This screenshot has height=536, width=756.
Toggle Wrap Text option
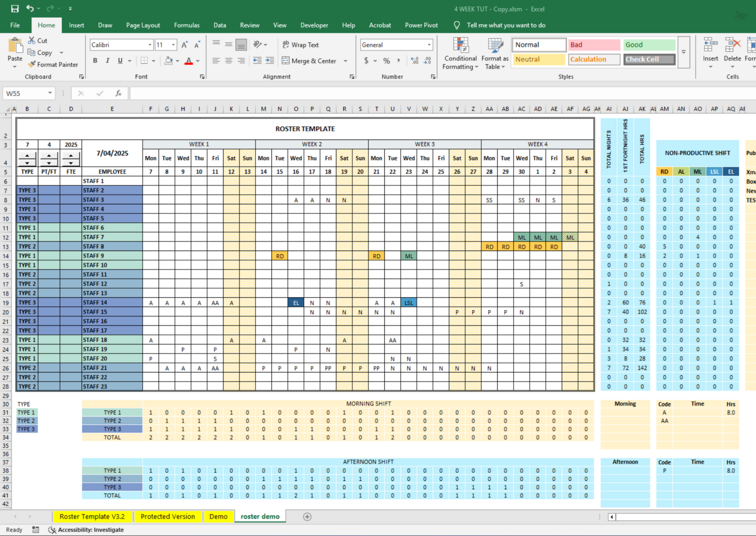tap(301, 45)
